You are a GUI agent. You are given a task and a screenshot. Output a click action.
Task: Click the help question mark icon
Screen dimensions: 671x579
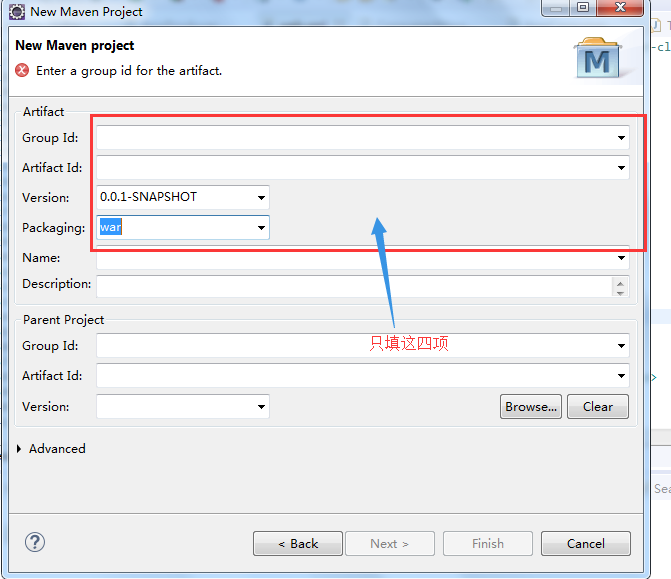(35, 542)
